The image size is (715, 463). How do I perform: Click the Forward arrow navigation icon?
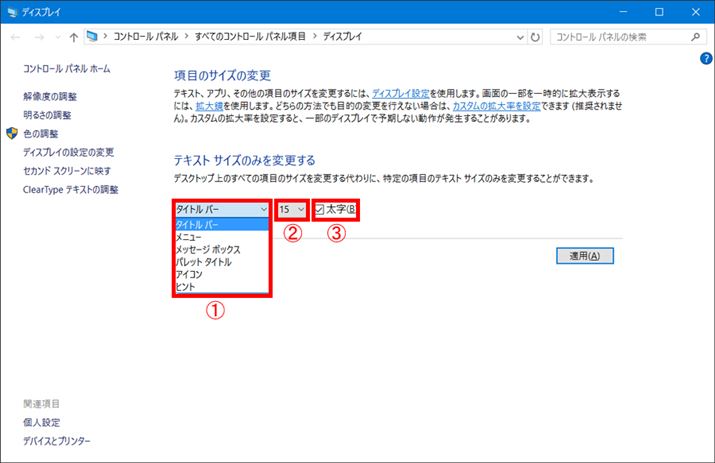click(x=39, y=37)
